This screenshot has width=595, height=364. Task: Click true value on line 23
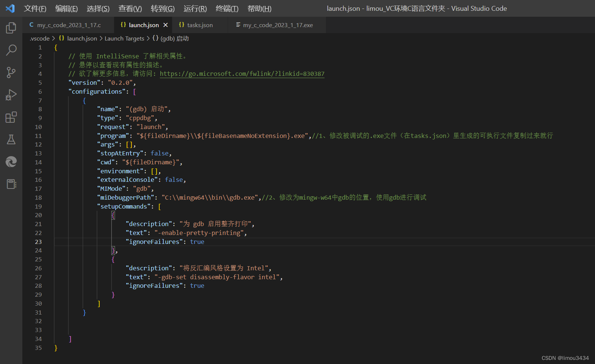pyautogui.click(x=197, y=242)
